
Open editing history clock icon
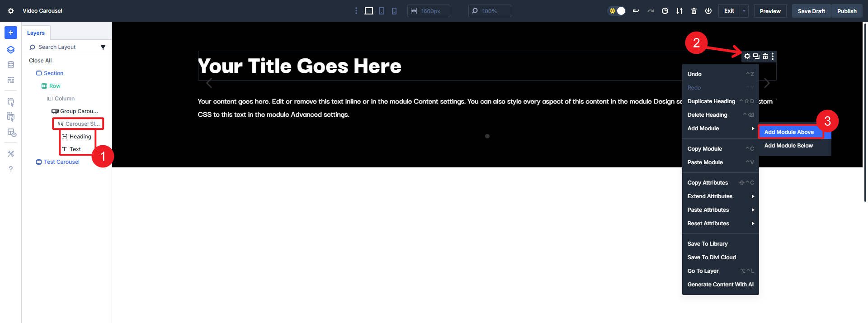665,11
